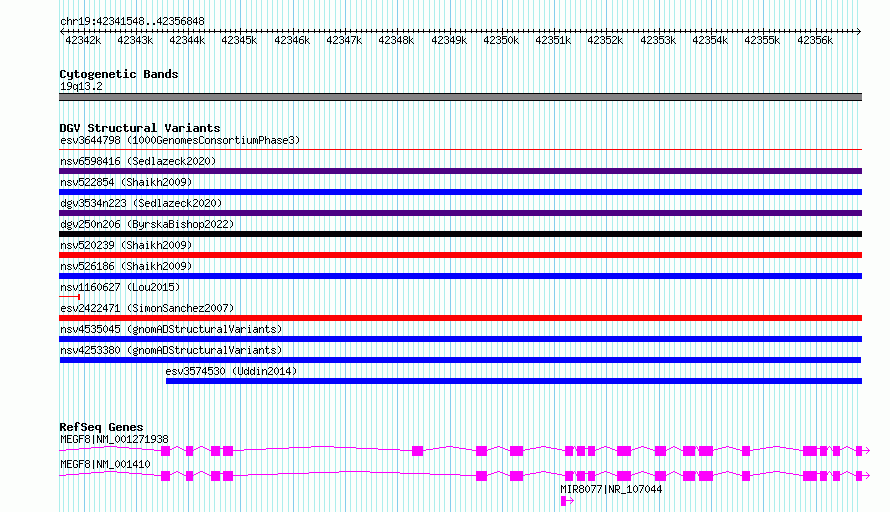This screenshot has height=512, width=890.
Task: Click the RefSeq Genes track title
Action: (x=101, y=427)
